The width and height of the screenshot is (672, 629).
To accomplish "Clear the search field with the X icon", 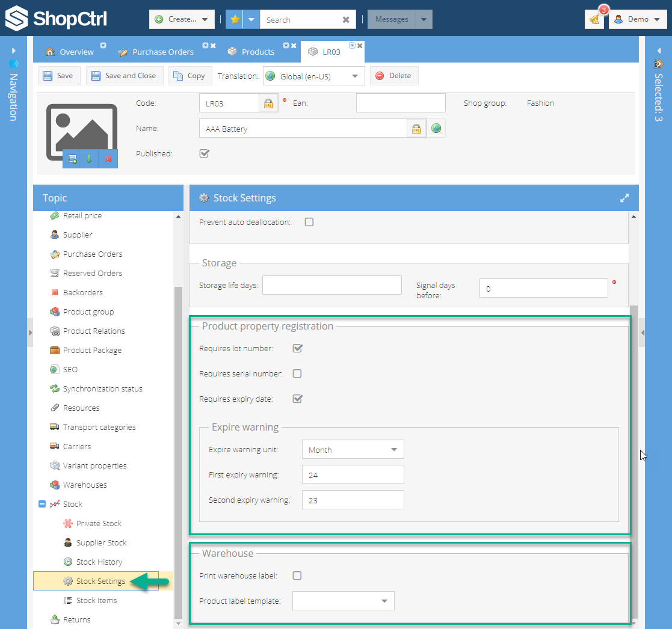I will [346, 20].
